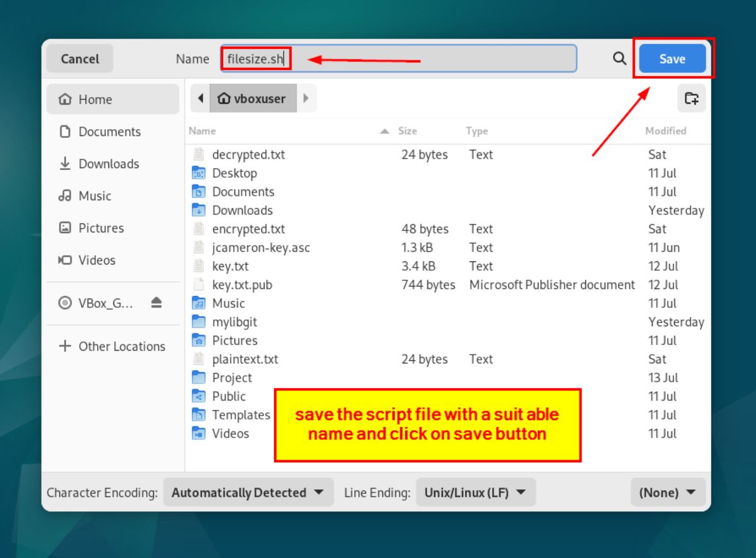This screenshot has height=558, width=756.
Task: Sort files by the Modified column
Action: [x=665, y=131]
